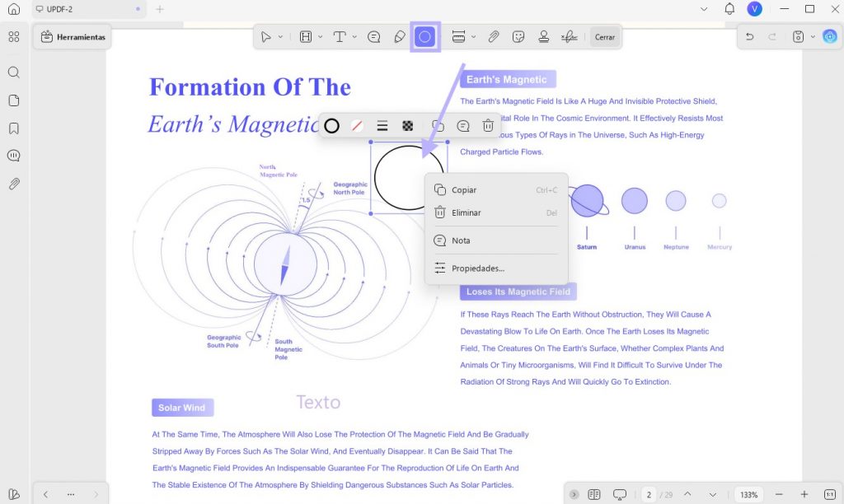
Task: Click the Cerrar button in the toolbar
Action: tap(604, 37)
